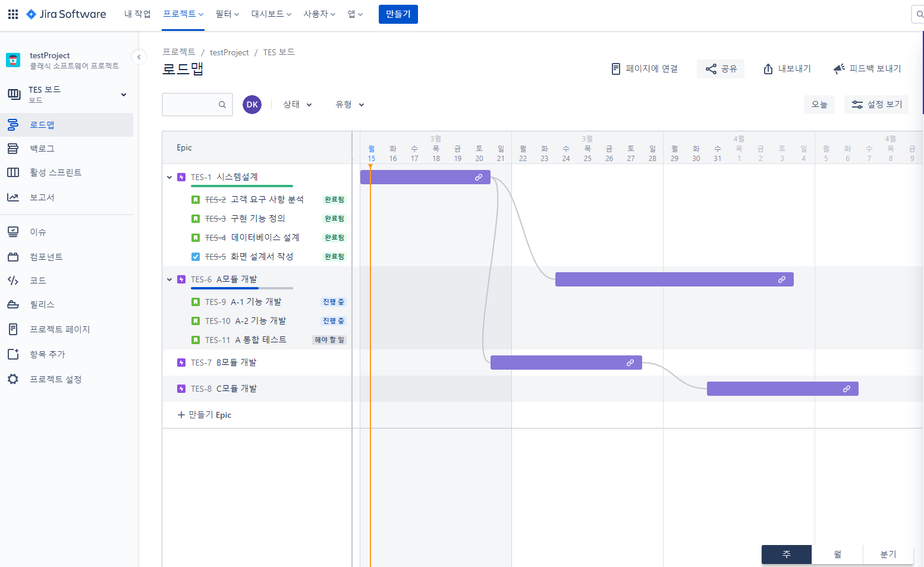This screenshot has width=924, height=567.
Task: Collapse the TES-6 A모듈 개발 epic
Action: point(169,279)
